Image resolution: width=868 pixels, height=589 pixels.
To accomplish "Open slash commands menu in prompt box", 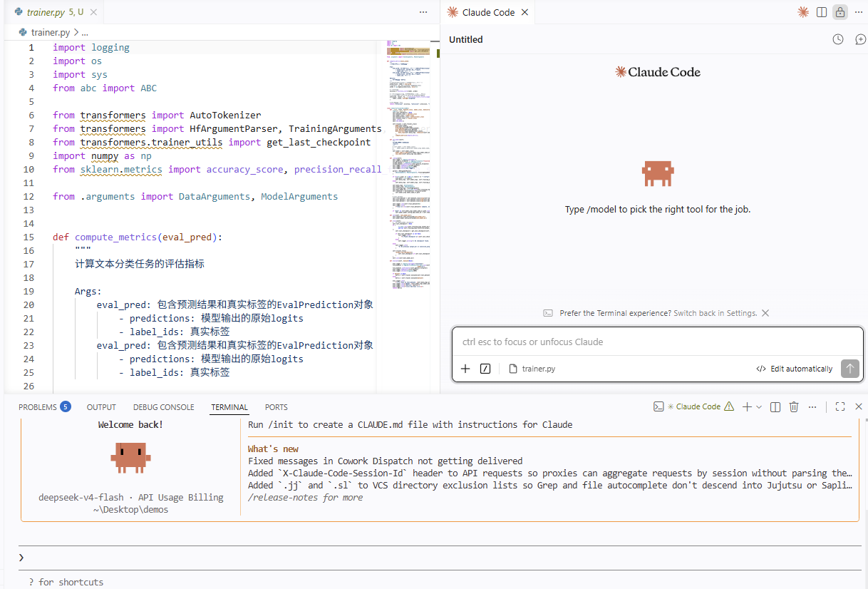I will point(485,369).
